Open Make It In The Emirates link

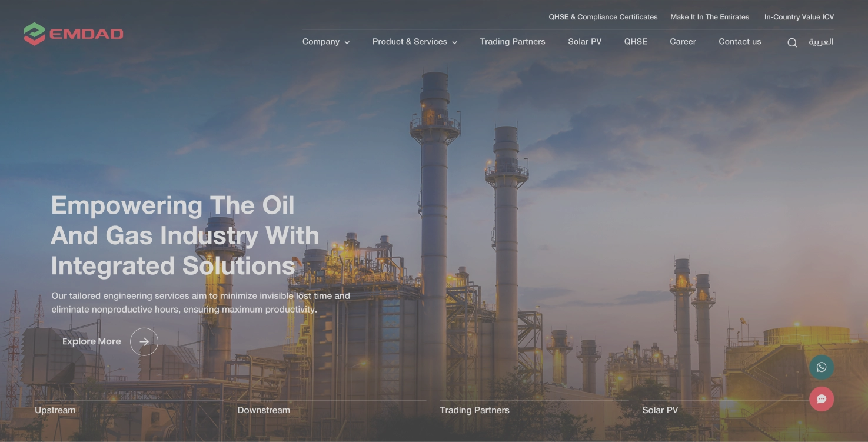click(x=710, y=17)
